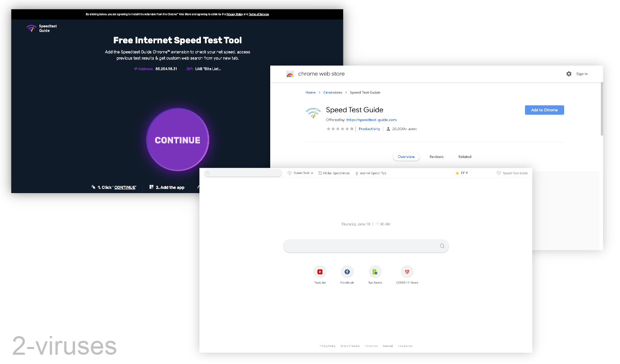Image resolution: width=620 pixels, height=364 pixels.
Task: Open YouTube from the speed dial shortcuts
Action: pos(320,272)
